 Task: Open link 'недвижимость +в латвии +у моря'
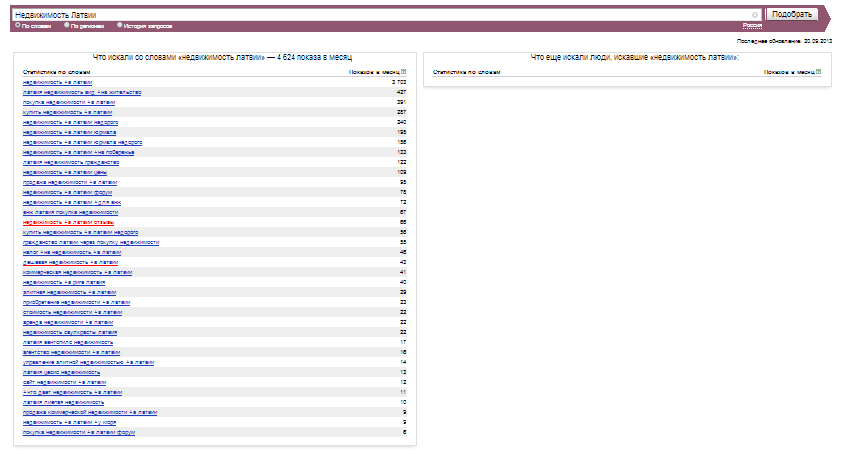point(70,422)
